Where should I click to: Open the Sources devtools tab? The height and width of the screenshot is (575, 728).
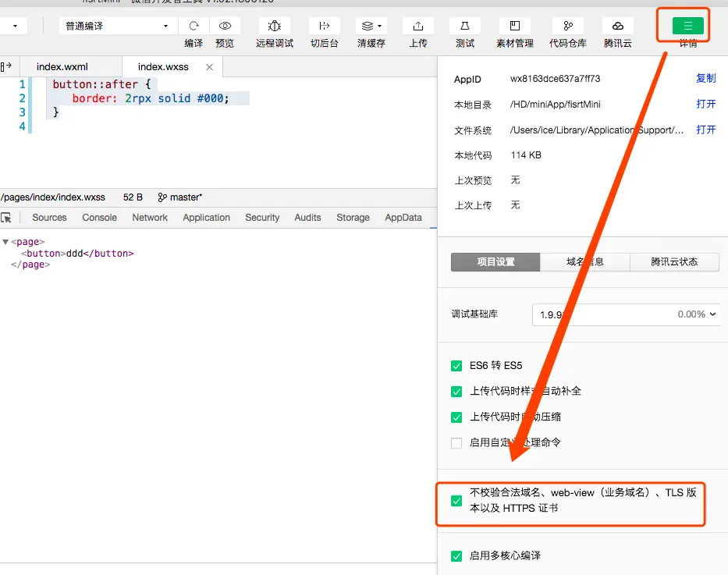click(x=49, y=218)
